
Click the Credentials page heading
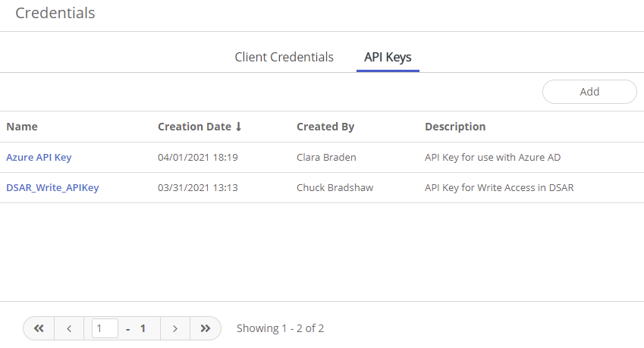click(x=55, y=13)
